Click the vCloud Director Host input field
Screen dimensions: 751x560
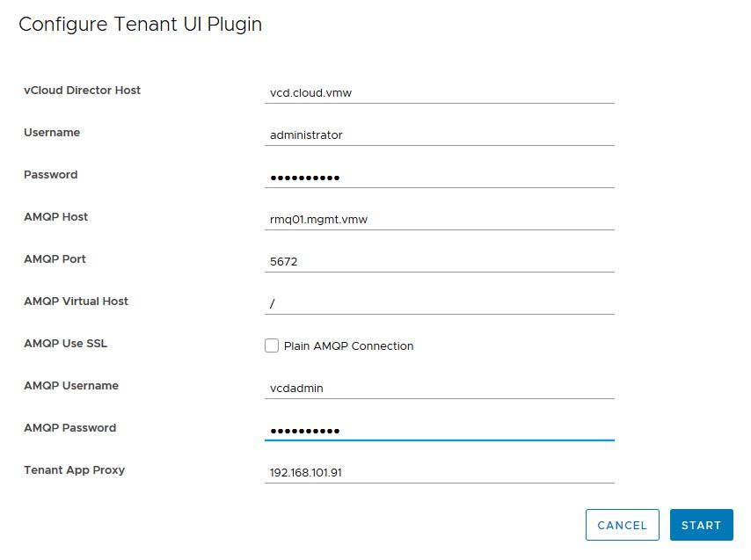[x=439, y=92]
